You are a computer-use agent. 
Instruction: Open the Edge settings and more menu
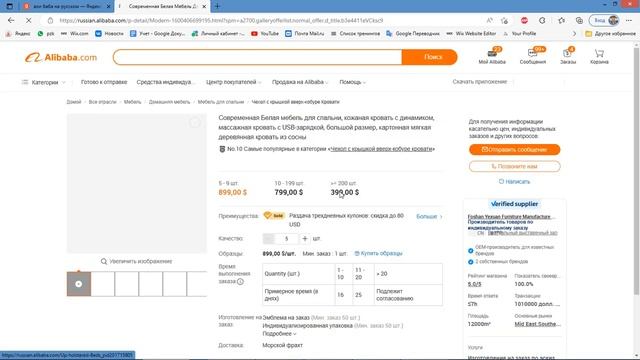point(629,20)
